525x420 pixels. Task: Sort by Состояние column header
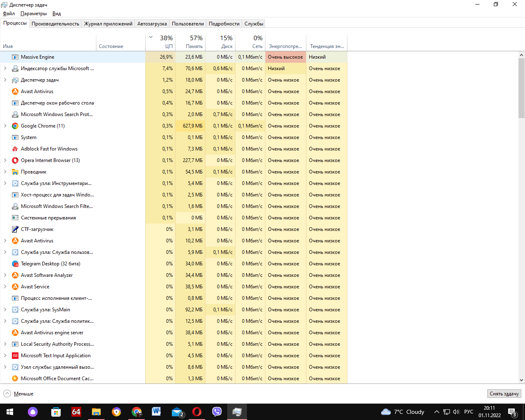point(121,42)
